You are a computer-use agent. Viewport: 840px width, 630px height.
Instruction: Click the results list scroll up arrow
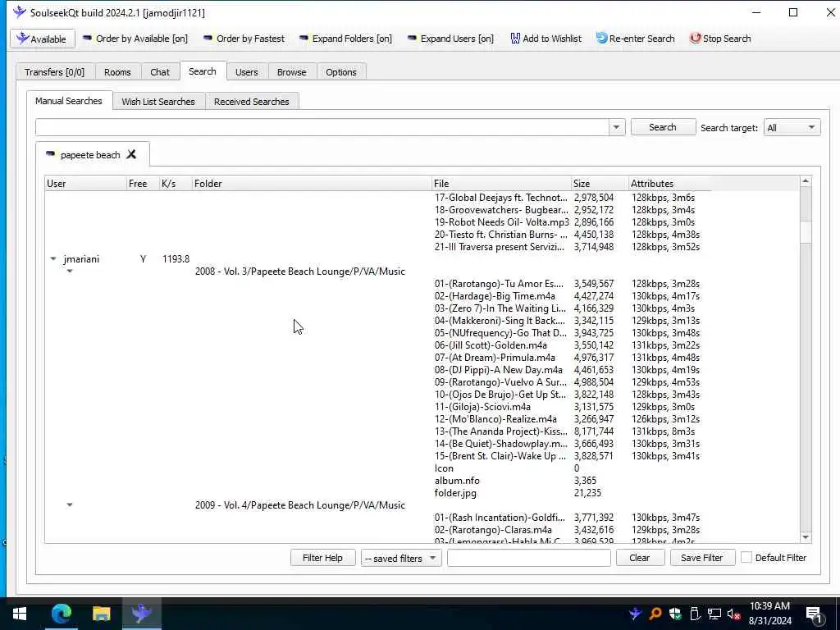click(x=806, y=181)
